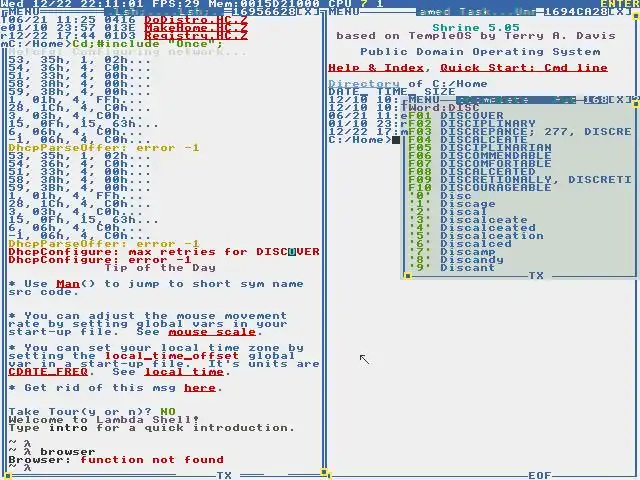Viewport: 640px width, 480px height.
Task: Pick the '0' Disc dictionary entry
Action: (440, 196)
